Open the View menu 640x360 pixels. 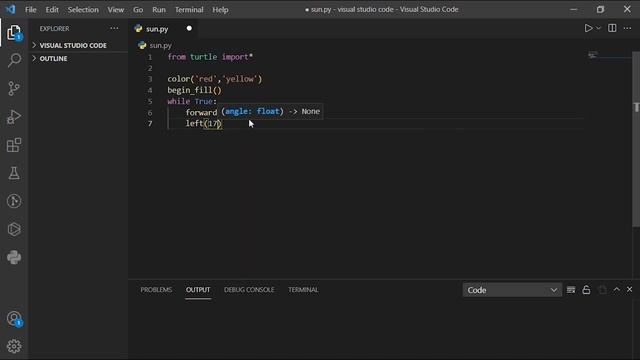coord(116,9)
